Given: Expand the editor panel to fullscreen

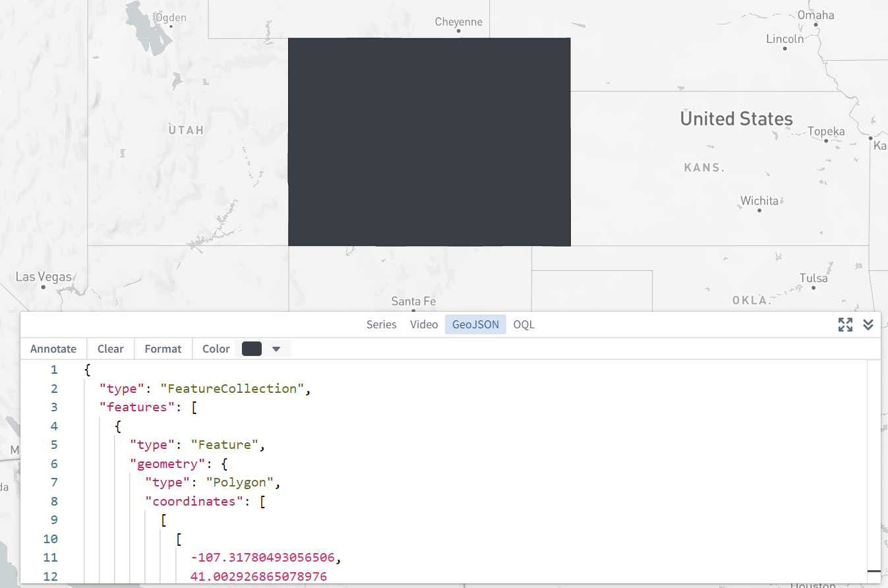Looking at the screenshot, I should coord(845,324).
